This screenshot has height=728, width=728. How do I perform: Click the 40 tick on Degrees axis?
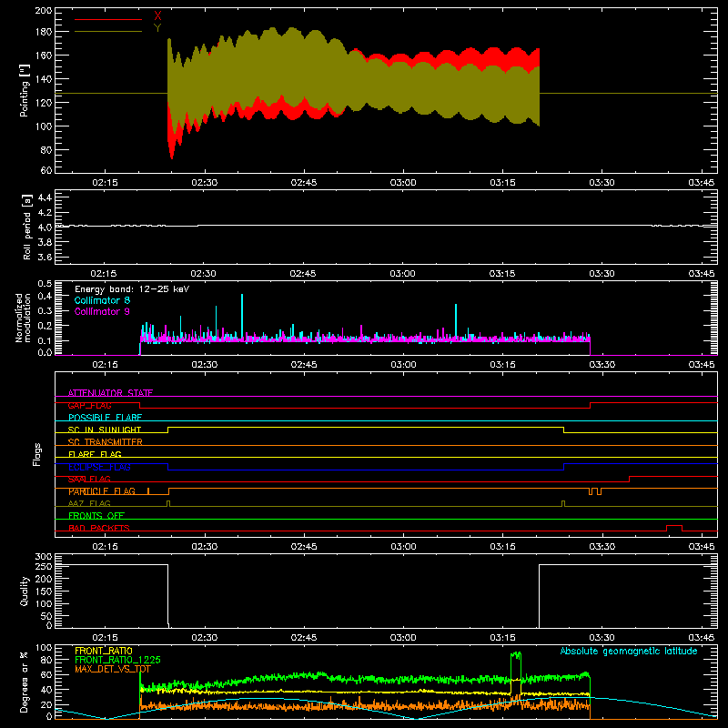pos(47,691)
